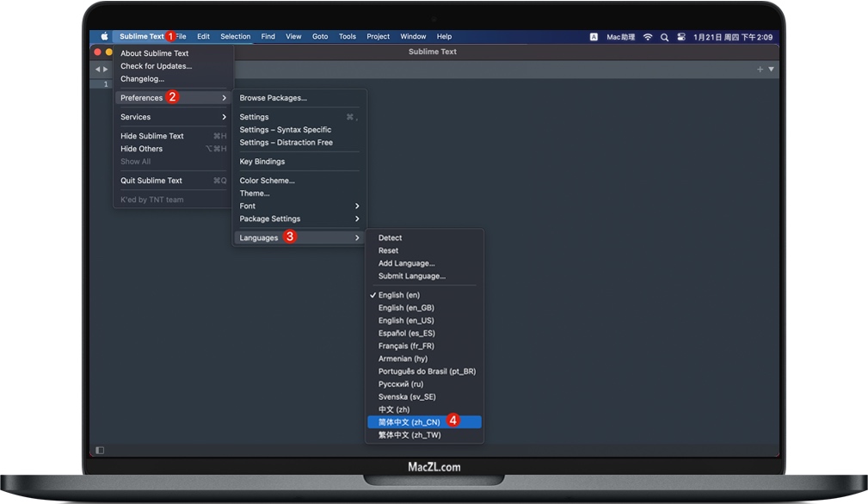
Task: Open Control Center icon in menu bar
Action: coord(681,37)
